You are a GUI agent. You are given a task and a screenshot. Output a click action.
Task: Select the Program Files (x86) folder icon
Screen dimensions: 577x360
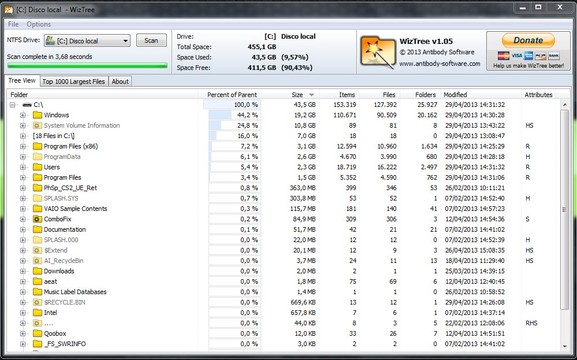pyautogui.click(x=37, y=146)
